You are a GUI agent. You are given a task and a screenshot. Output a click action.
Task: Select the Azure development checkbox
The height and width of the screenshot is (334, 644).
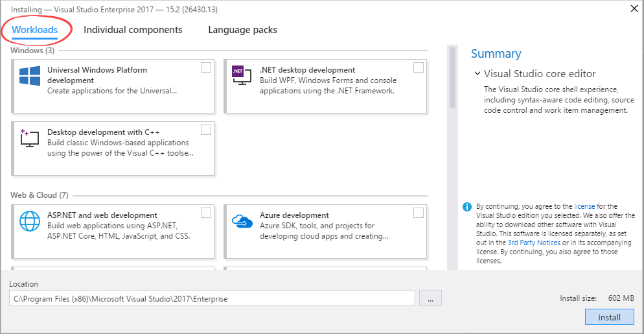(418, 213)
